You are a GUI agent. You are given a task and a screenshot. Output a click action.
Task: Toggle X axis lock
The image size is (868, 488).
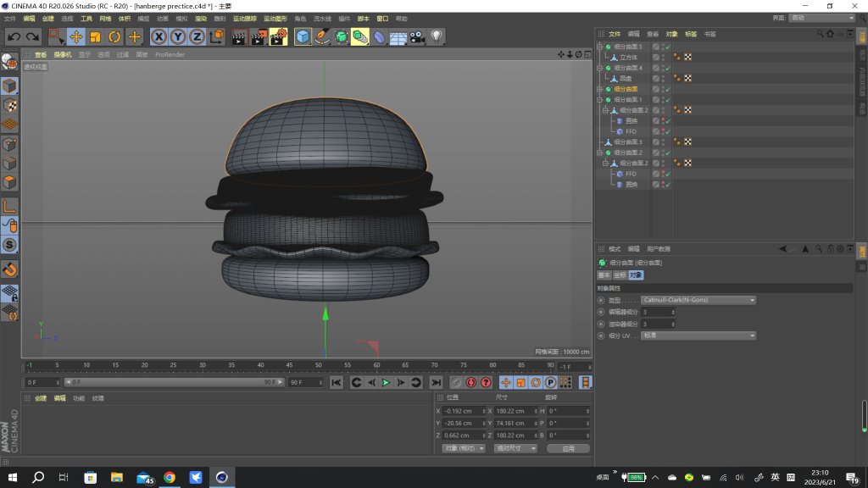pos(159,37)
